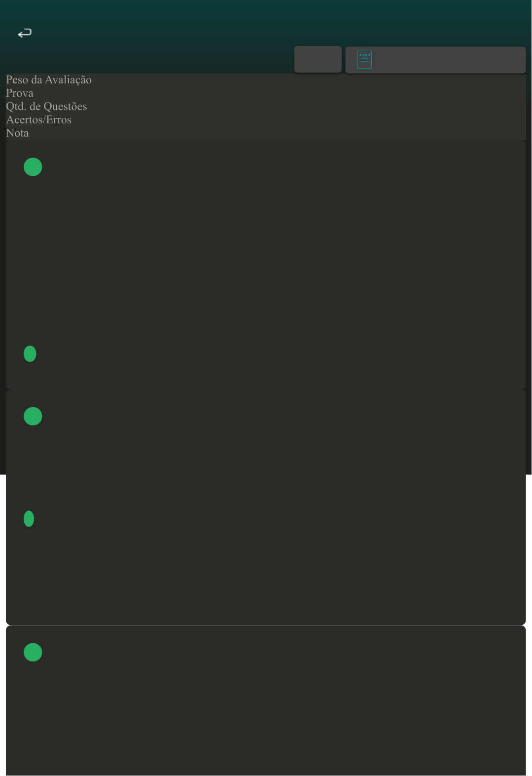
Task: Sort by Peso da Avaliação header
Action: tap(49, 80)
